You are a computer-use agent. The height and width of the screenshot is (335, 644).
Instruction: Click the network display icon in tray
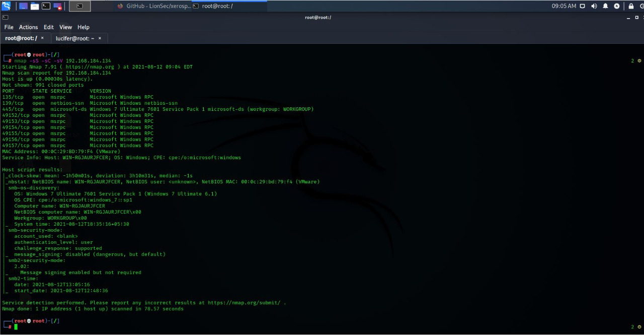[x=583, y=6]
